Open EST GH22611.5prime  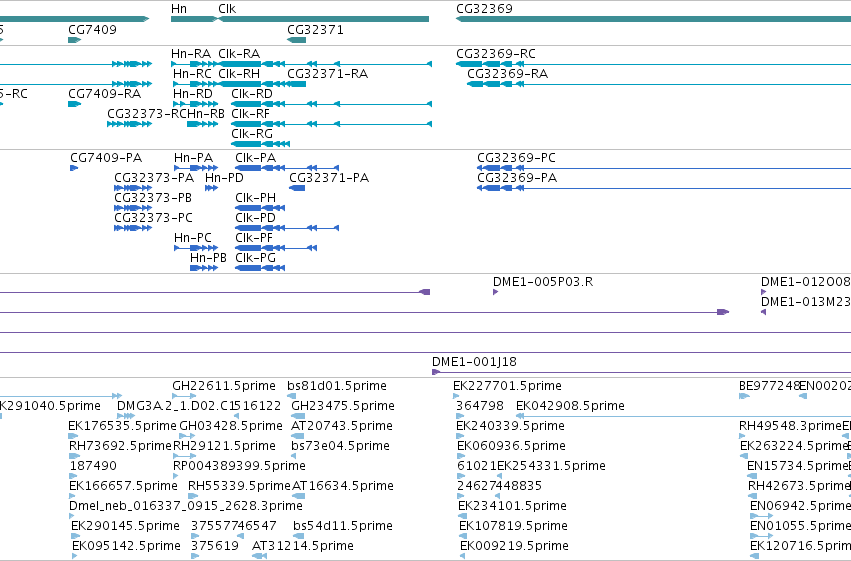224,386
